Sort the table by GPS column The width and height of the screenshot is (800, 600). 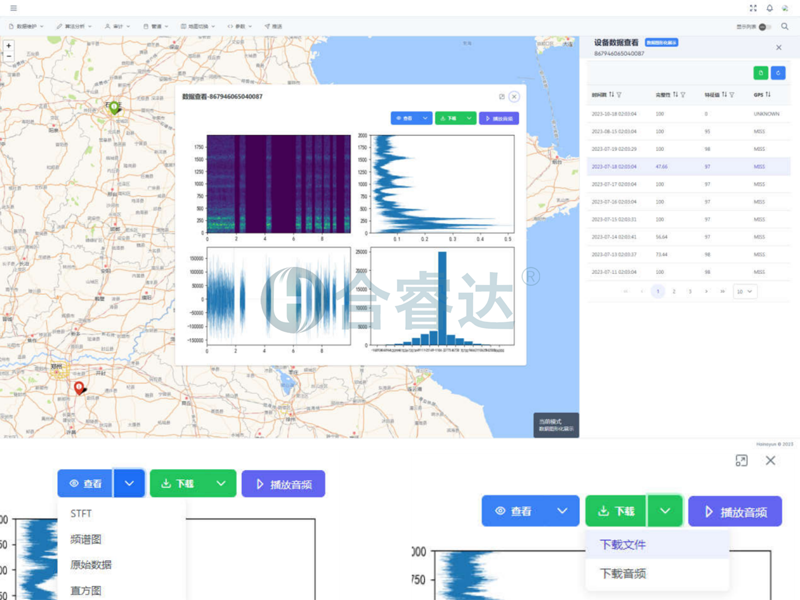(769, 95)
